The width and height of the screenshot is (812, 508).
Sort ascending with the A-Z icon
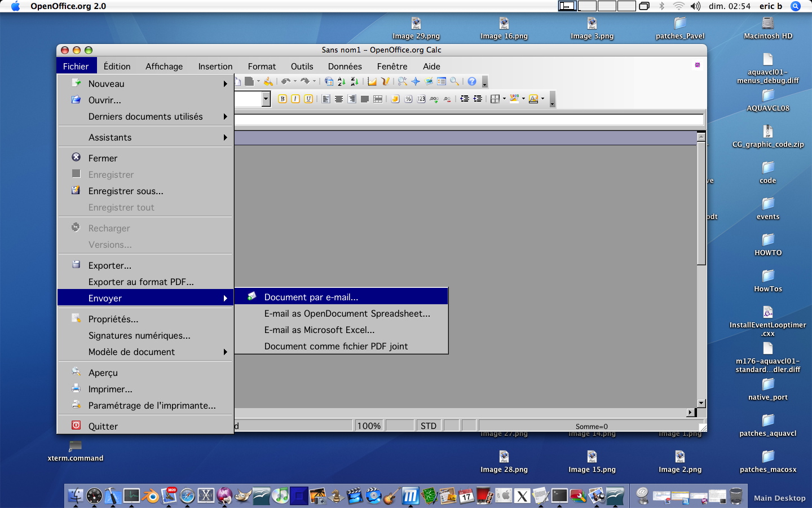341,82
